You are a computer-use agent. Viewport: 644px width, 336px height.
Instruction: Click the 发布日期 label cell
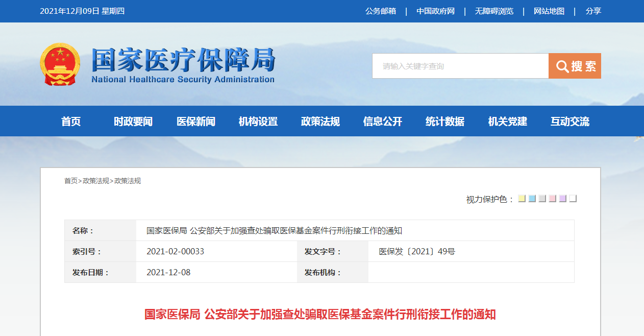pyautogui.click(x=101, y=272)
